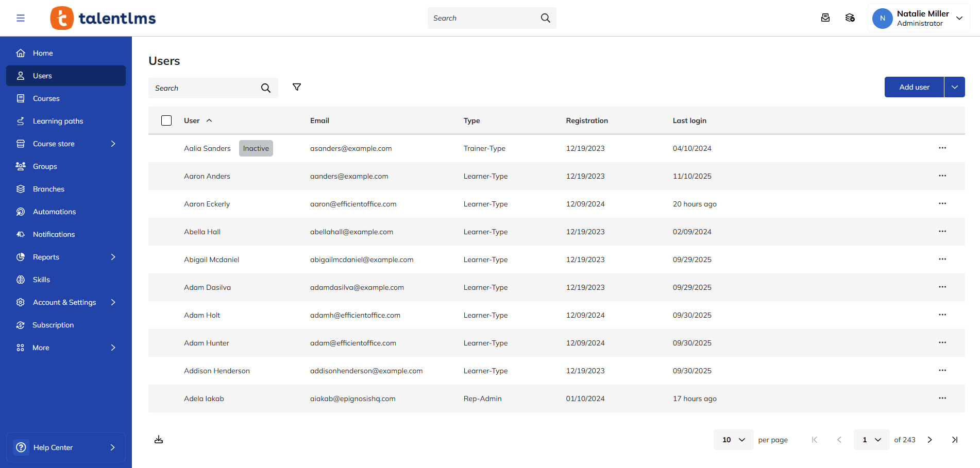Expand the Account & Settings submenu
The image size is (980, 468).
point(113,302)
